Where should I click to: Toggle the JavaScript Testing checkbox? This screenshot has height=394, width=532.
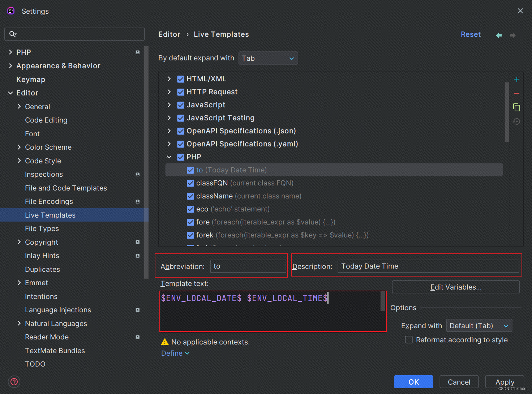tap(181, 118)
